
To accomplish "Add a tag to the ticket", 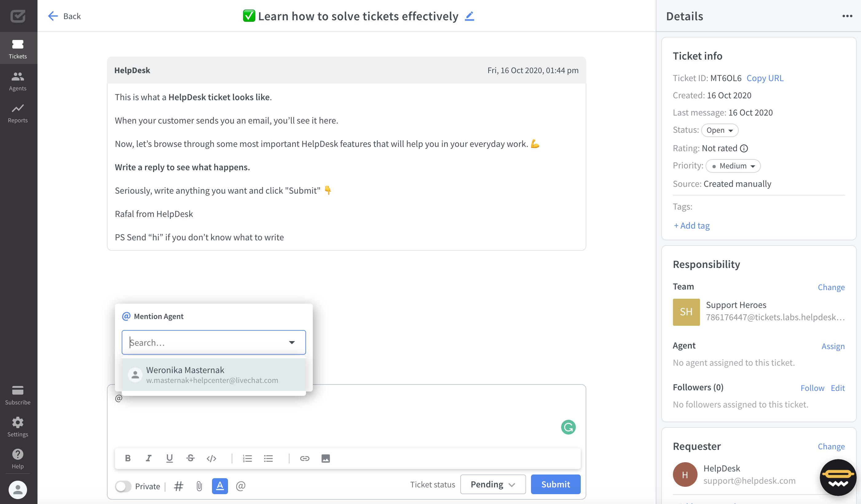I will pyautogui.click(x=691, y=226).
